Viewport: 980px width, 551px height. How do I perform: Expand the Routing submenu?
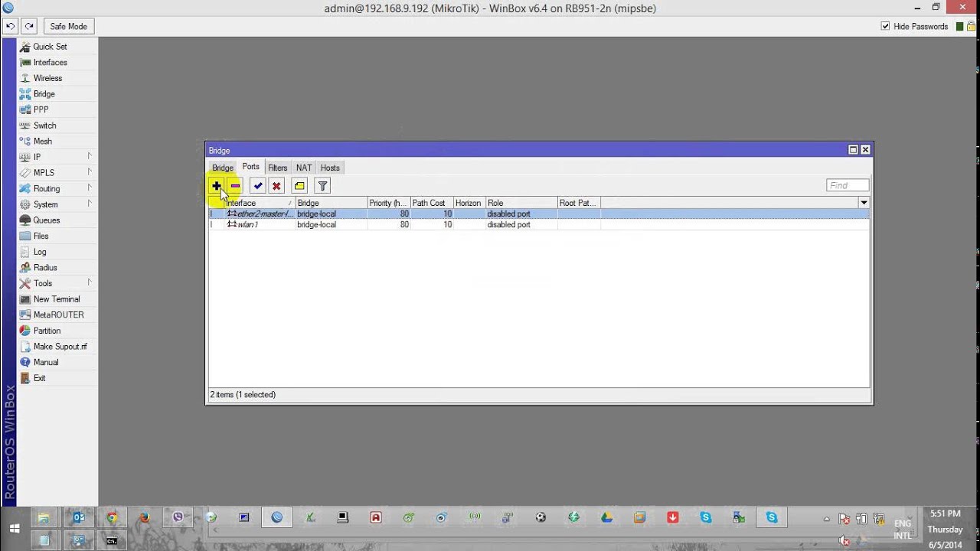coord(57,188)
